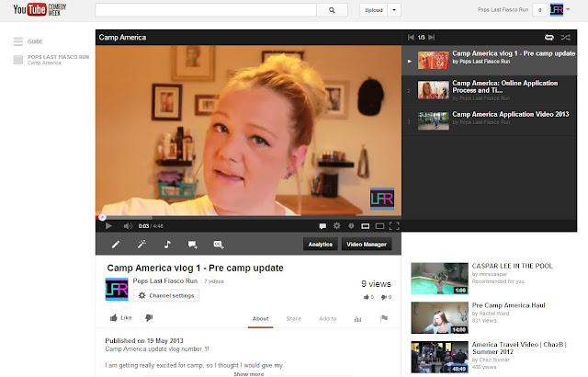The height and width of the screenshot is (377, 588).
Task: Open the magic wand enhancements tool
Action: 141,245
